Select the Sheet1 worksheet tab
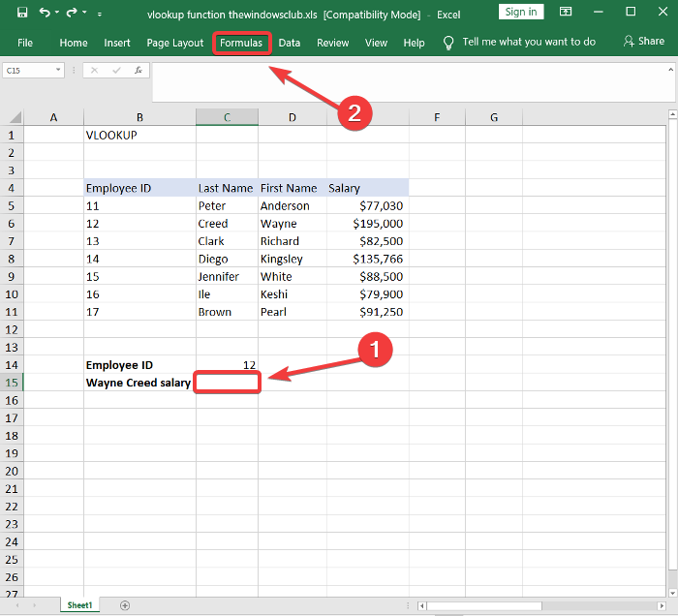 pos(79,605)
